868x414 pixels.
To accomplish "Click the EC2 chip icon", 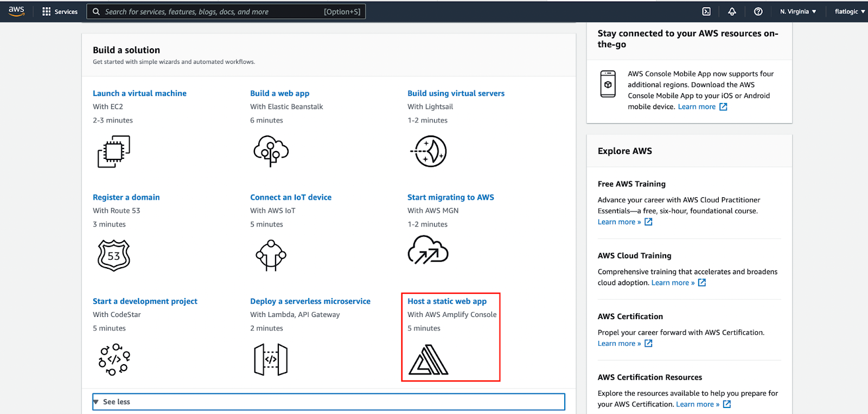I will click(x=114, y=151).
